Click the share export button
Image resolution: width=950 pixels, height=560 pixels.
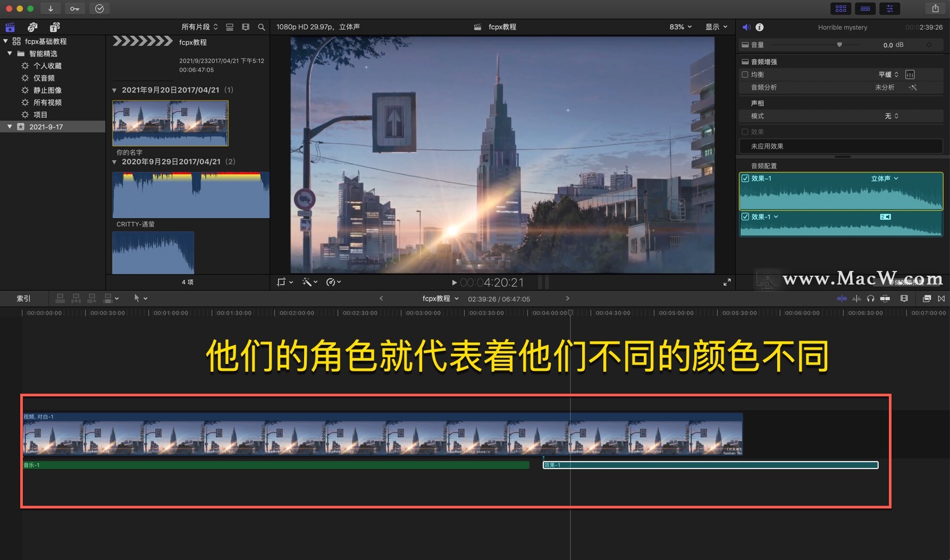(936, 9)
